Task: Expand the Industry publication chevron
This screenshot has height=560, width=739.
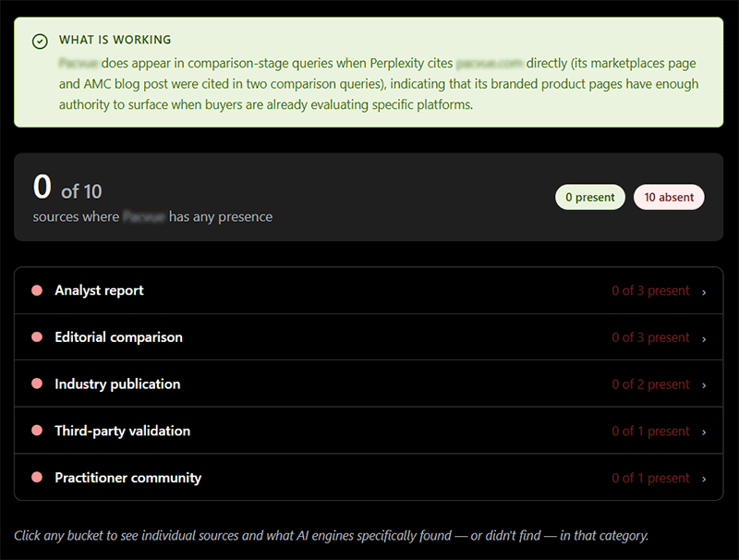Action: tap(704, 385)
